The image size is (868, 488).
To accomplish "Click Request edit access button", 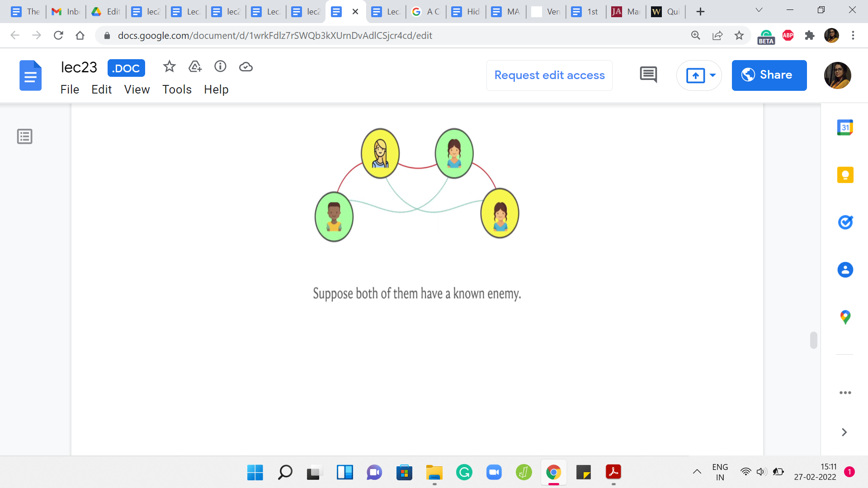I will (x=549, y=75).
